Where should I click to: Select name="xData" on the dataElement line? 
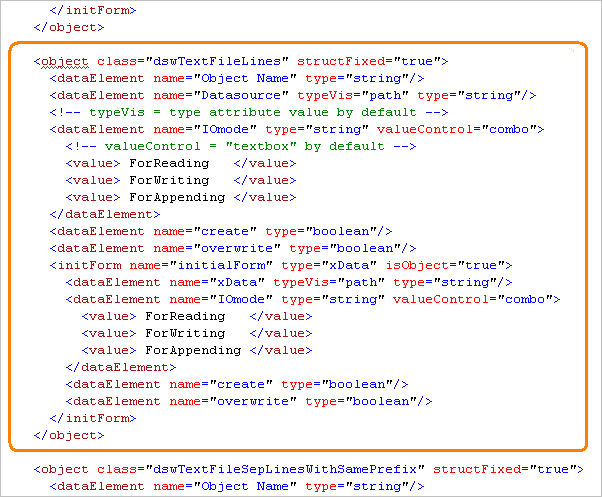click(217, 282)
